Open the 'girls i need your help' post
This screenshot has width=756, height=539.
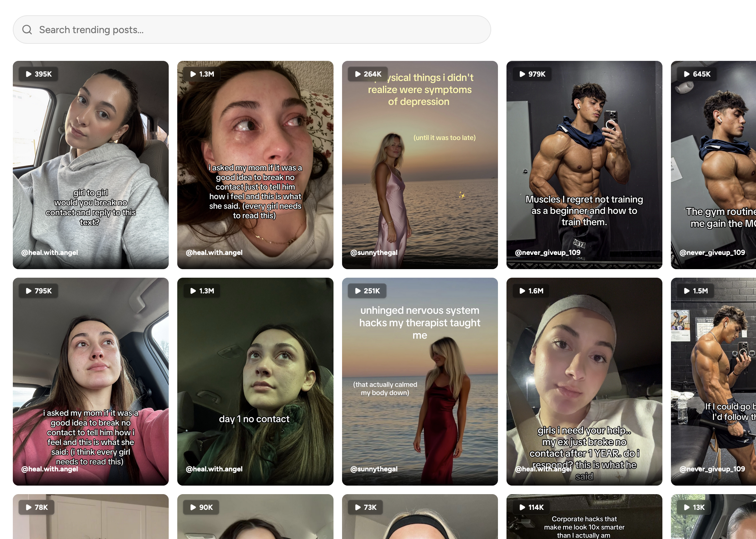tap(584, 374)
